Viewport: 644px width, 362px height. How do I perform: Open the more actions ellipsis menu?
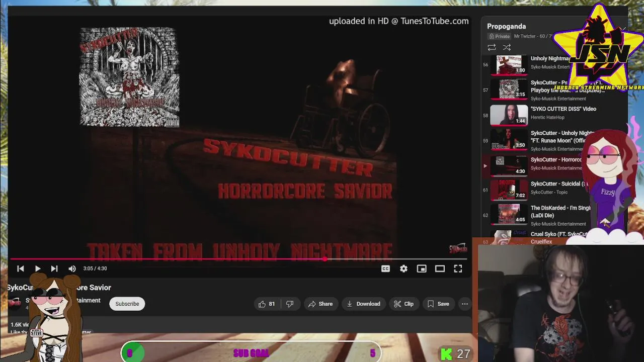coord(465,304)
